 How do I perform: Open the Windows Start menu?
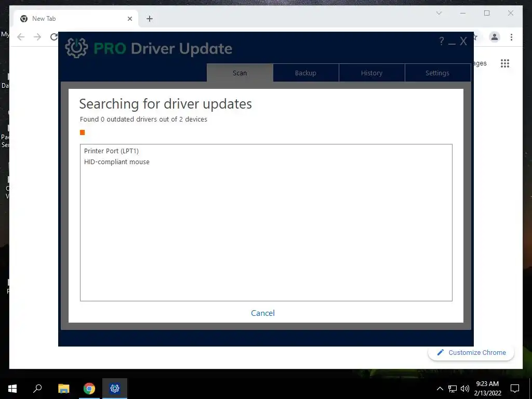pos(12,389)
